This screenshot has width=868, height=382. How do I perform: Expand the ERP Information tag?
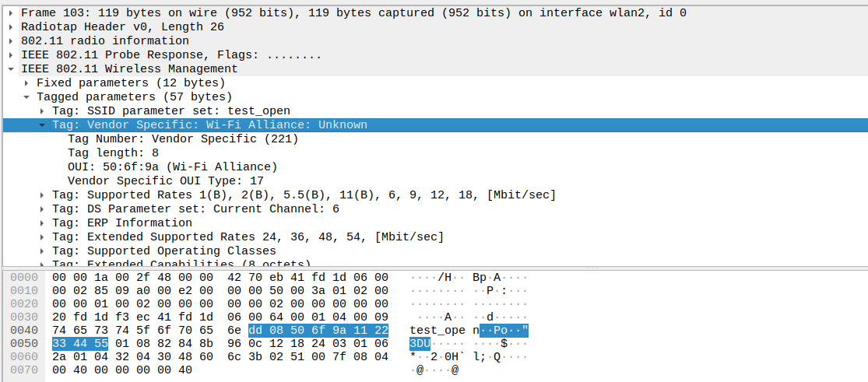(42, 223)
